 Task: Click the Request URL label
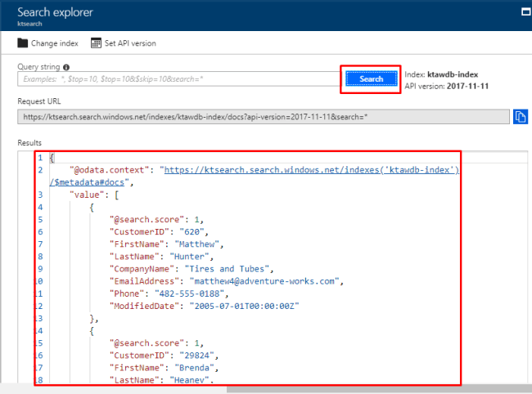coord(39,101)
